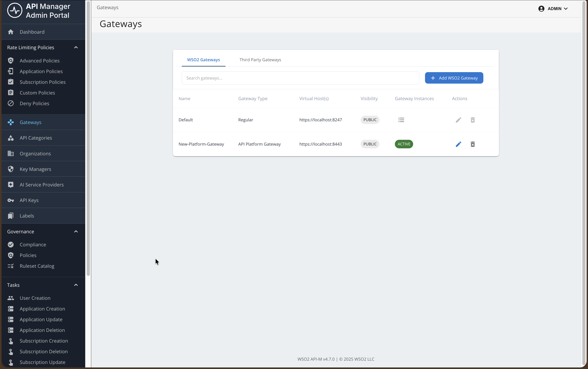Delete the New-Platform-Gateway trash icon

click(x=472, y=144)
